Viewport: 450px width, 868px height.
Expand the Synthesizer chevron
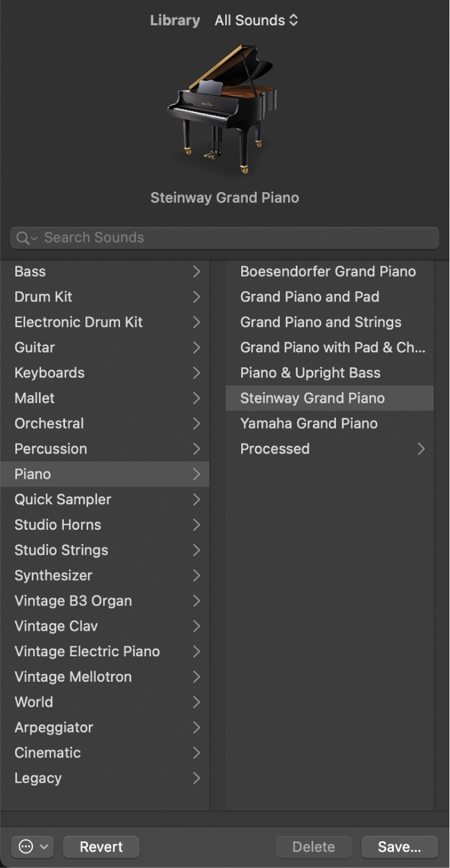click(x=196, y=576)
